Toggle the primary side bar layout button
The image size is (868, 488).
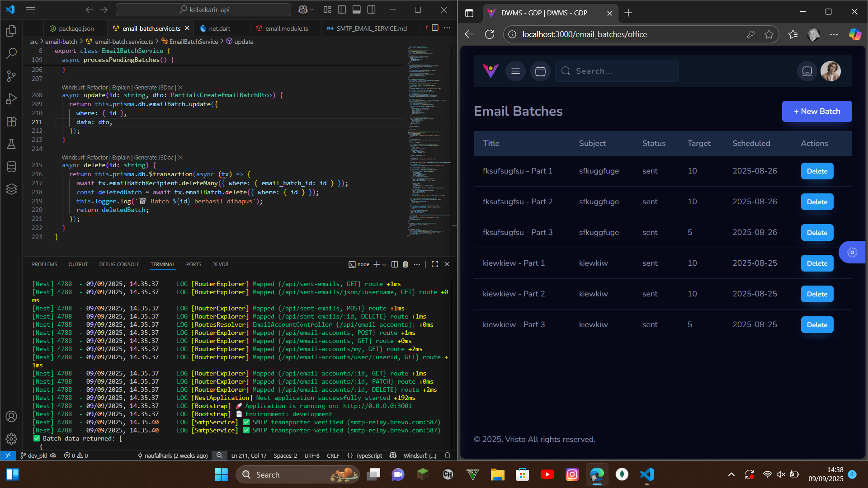click(x=342, y=9)
